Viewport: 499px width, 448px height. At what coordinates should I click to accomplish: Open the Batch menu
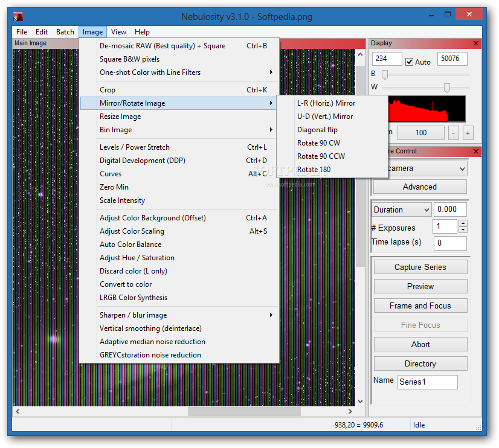pos(65,32)
